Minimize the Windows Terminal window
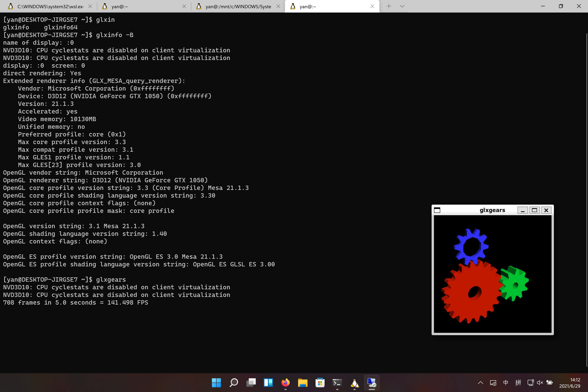588x392 pixels. coord(543,6)
